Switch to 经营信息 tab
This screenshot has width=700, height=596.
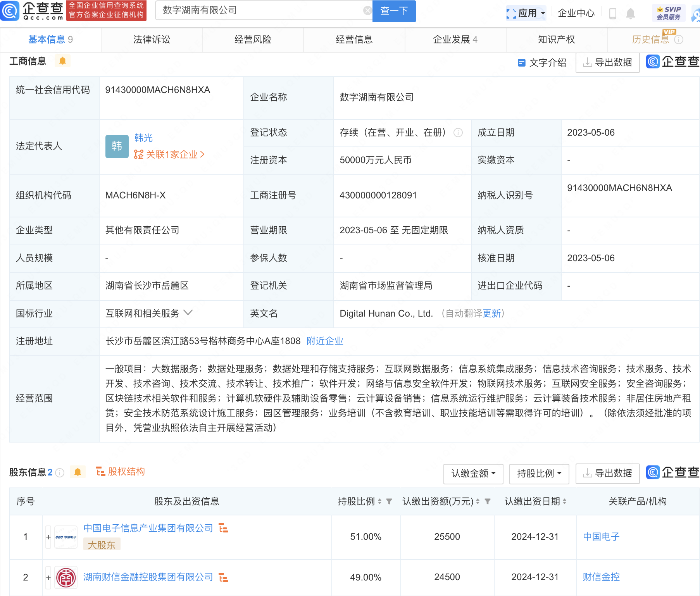tap(354, 40)
